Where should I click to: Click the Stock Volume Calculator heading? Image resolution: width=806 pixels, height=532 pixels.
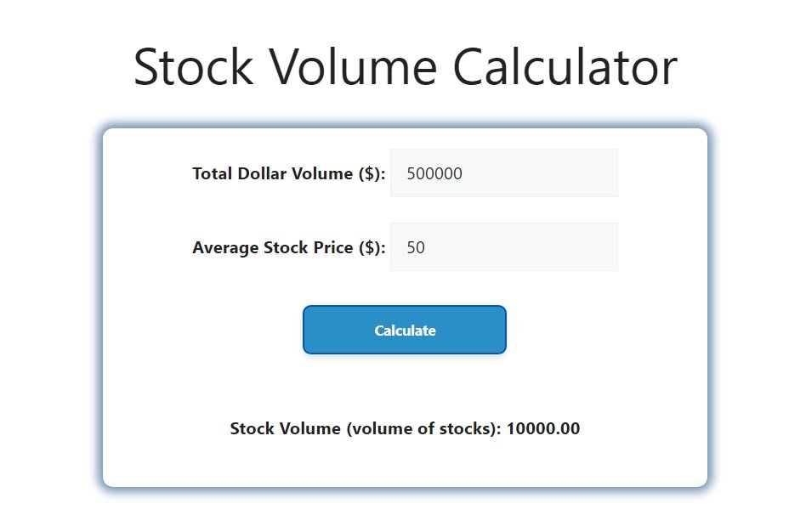pos(404,66)
